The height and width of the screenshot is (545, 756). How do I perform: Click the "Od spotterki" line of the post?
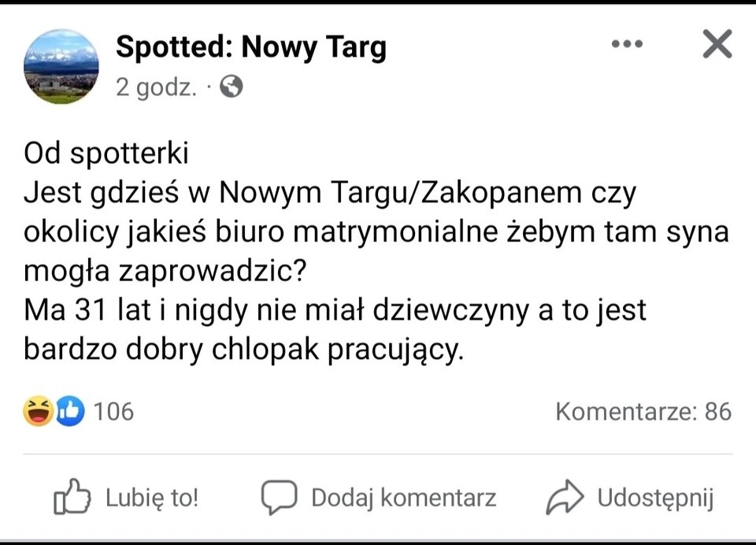106,153
